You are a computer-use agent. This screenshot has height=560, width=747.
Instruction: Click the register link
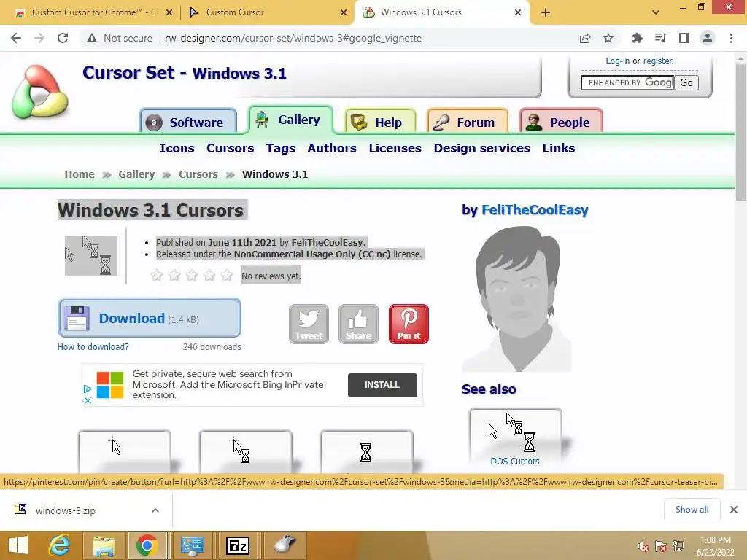tap(659, 61)
